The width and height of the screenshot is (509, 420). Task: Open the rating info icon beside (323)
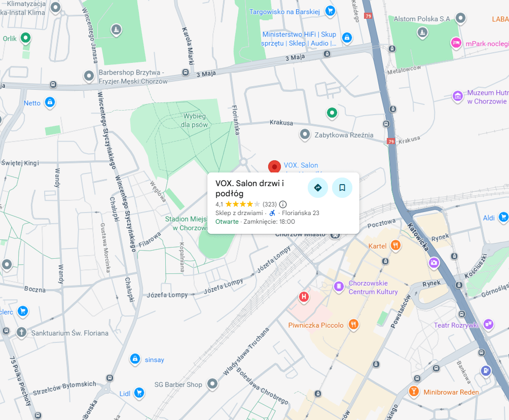point(283,204)
